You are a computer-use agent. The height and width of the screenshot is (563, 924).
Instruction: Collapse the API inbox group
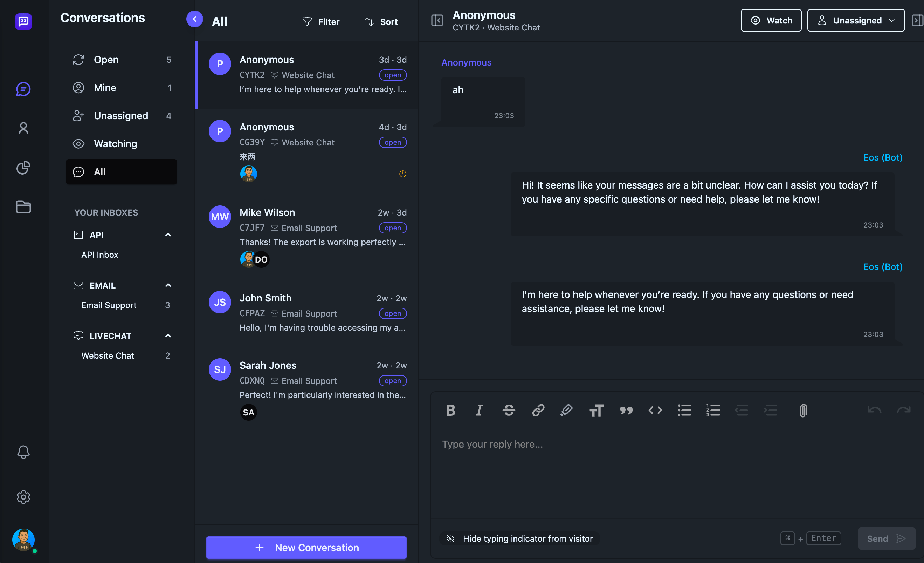point(168,235)
